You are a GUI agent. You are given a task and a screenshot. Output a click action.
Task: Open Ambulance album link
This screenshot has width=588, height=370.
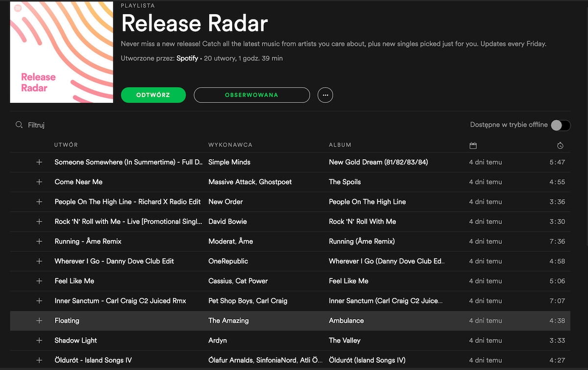pos(346,321)
